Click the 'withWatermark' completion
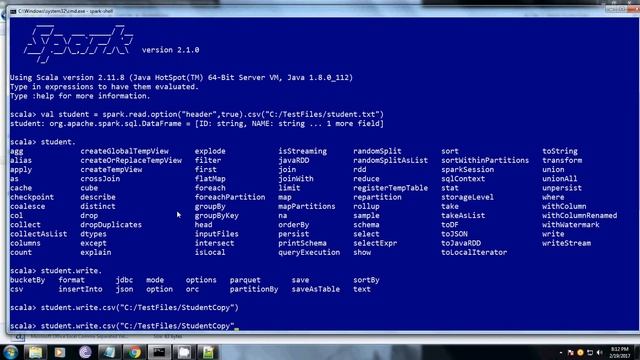This screenshot has height=360, width=640. [x=571, y=225]
